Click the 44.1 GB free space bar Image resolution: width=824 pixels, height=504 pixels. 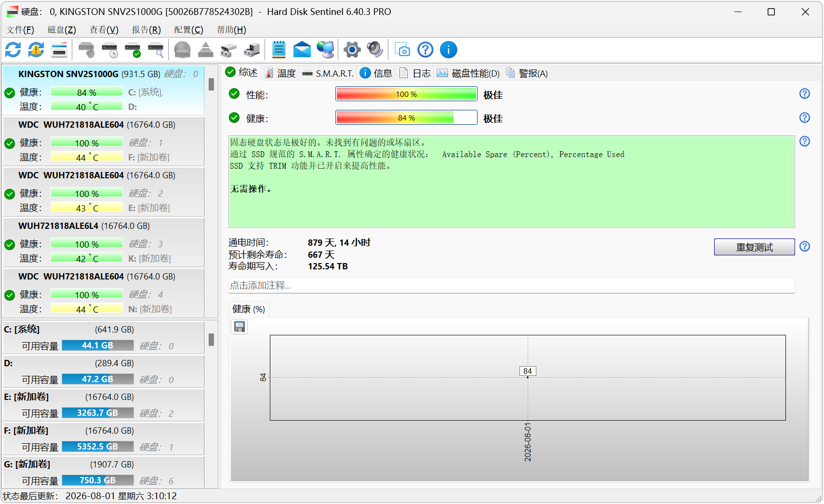coord(98,345)
